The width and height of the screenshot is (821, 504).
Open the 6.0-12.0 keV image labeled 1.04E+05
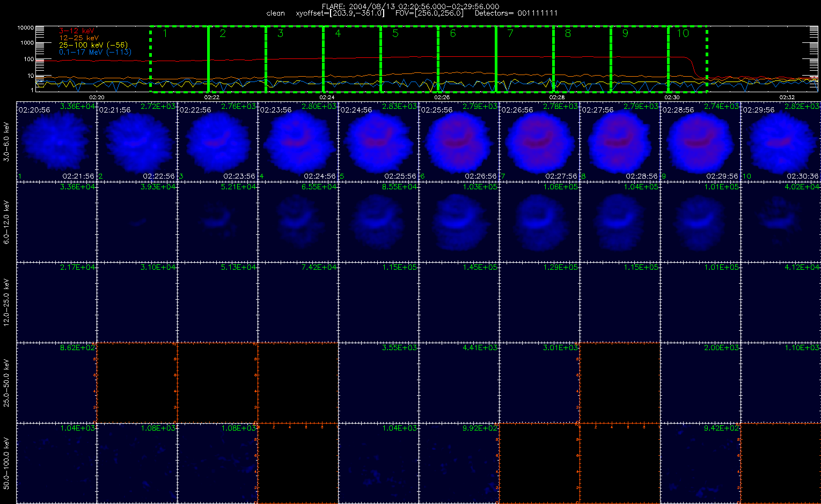pos(620,221)
